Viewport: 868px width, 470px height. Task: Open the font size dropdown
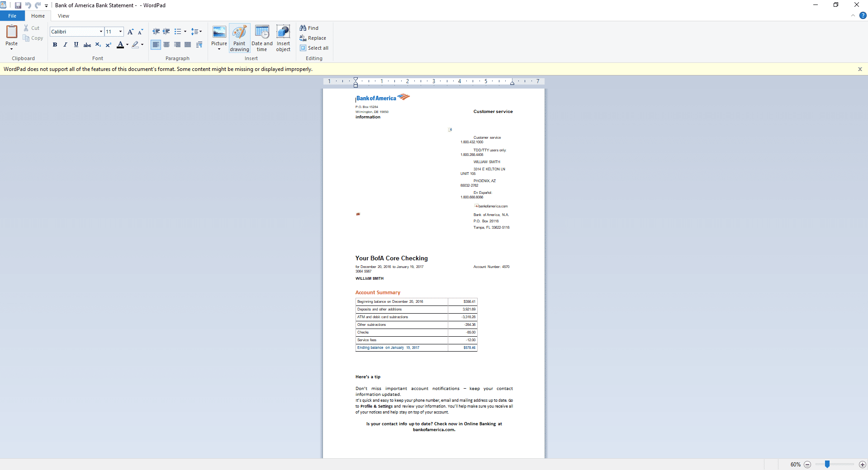pos(121,32)
